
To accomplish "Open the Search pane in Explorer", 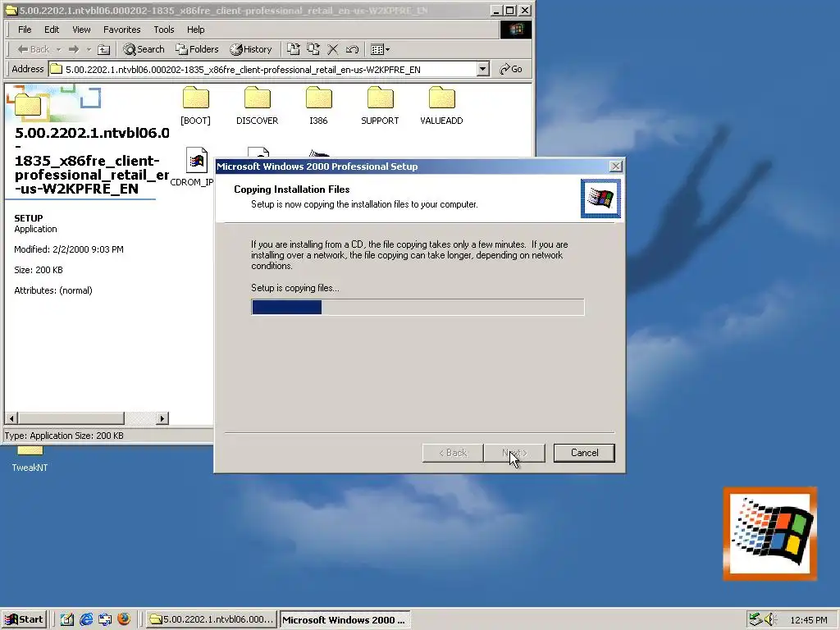I will 144,49.
